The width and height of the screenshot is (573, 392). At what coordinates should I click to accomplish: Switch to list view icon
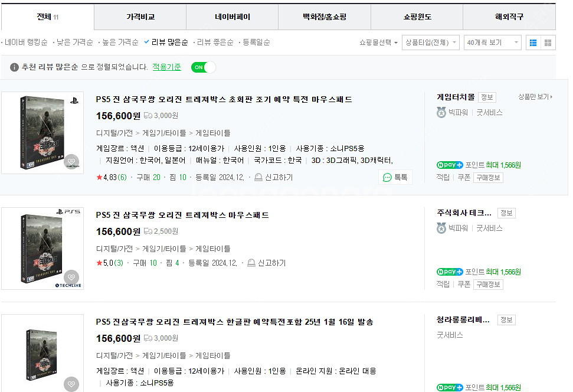[533, 43]
